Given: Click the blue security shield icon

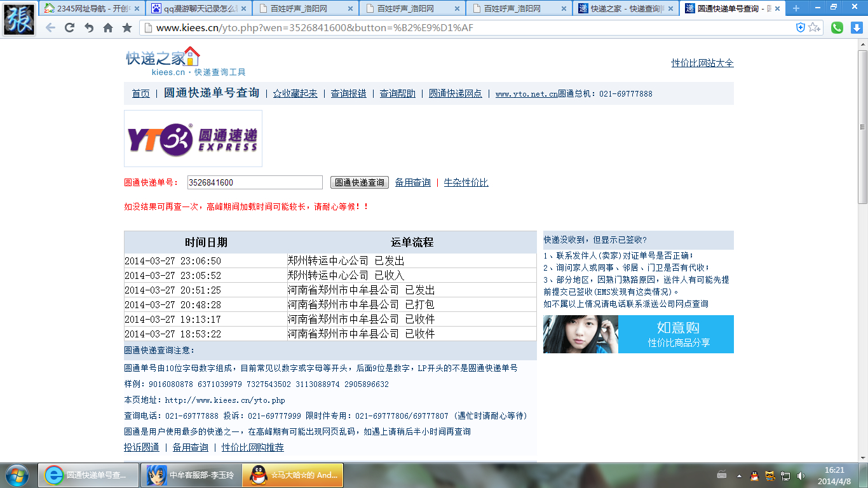Looking at the screenshot, I should (x=801, y=28).
